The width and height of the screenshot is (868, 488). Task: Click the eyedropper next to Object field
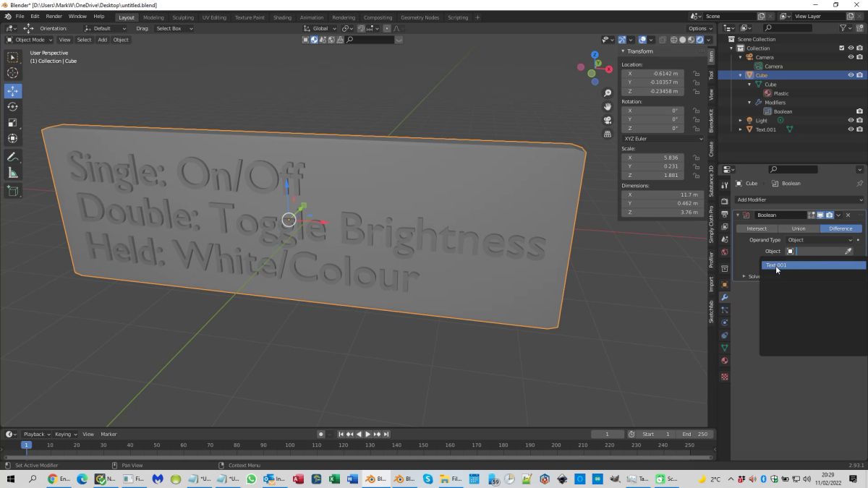point(848,251)
